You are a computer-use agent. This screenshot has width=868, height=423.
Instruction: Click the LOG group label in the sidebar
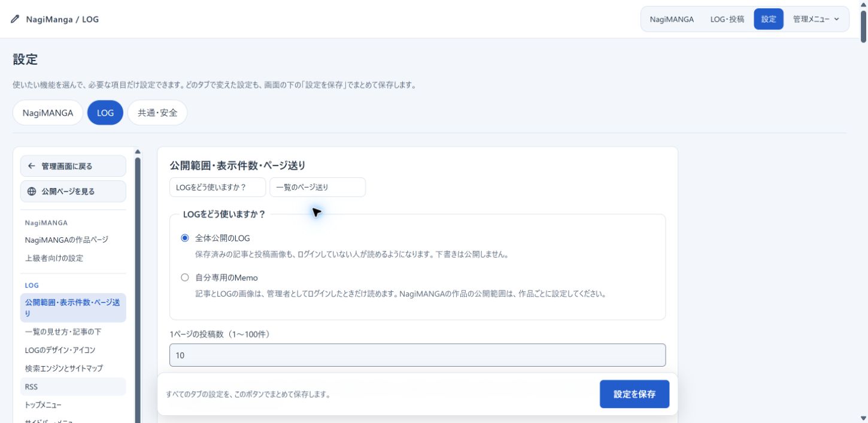[x=32, y=285]
